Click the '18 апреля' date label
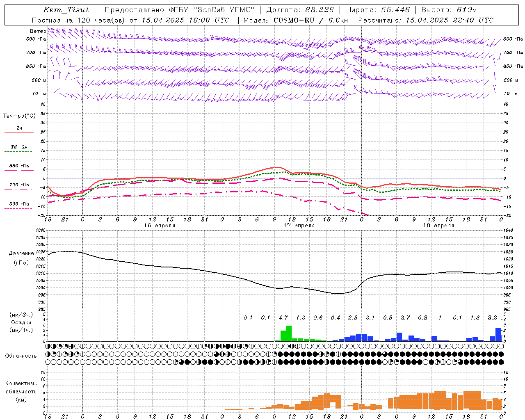This screenshot has height=420, width=525. [438, 226]
